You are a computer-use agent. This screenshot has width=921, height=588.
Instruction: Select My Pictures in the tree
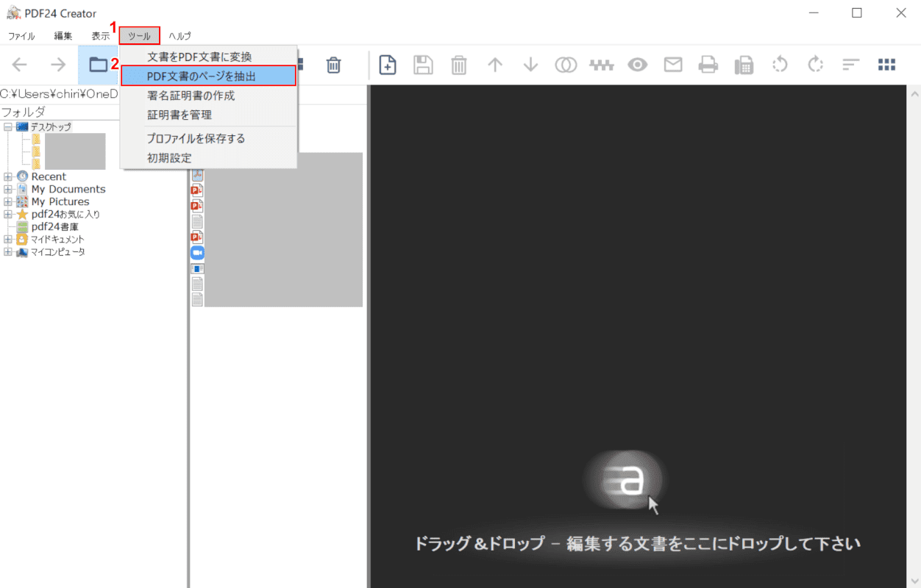click(x=60, y=201)
